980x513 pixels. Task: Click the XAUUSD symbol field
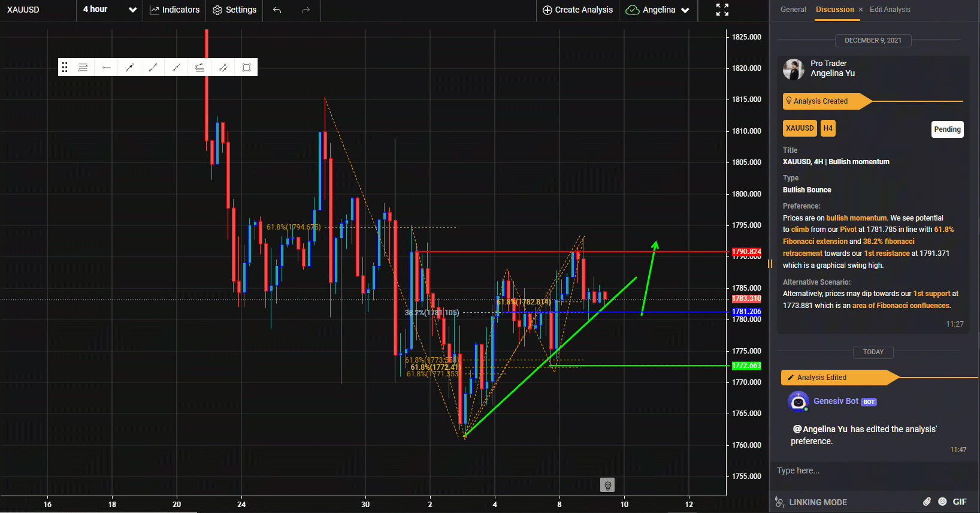click(x=38, y=10)
